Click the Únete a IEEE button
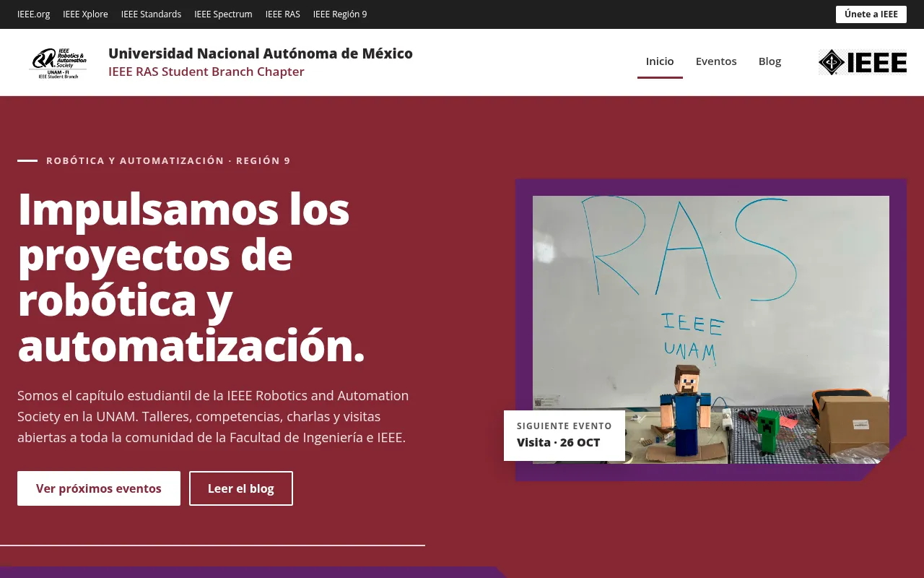 [x=871, y=14]
